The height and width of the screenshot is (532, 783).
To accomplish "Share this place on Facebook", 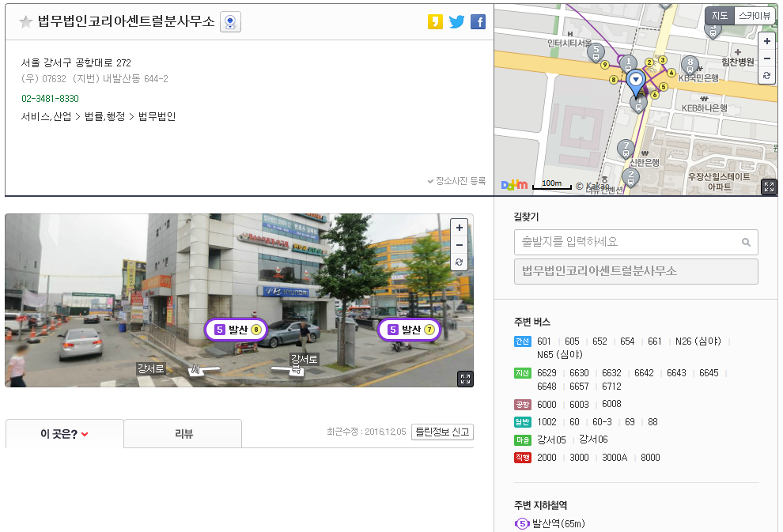I will 478,21.
